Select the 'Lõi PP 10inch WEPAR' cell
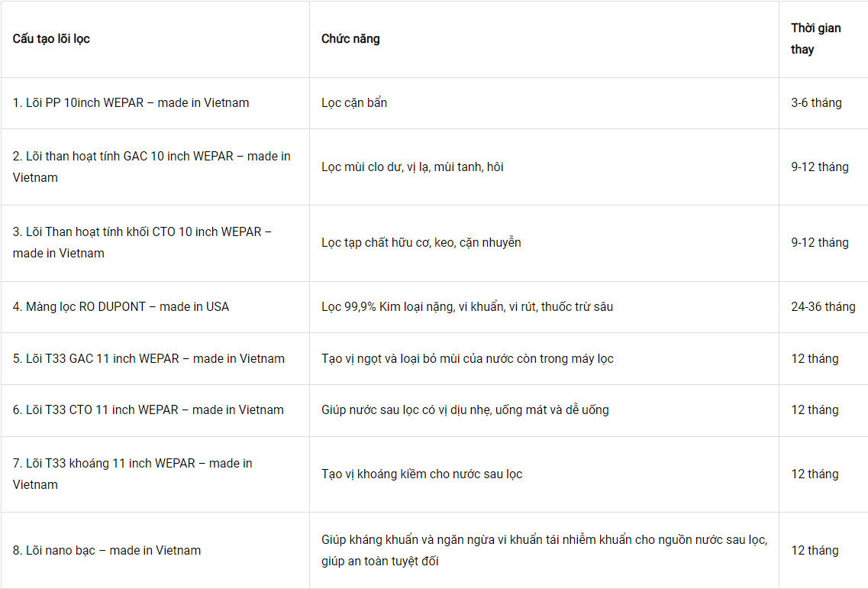Screen dimensions: 868x589 coord(131,103)
